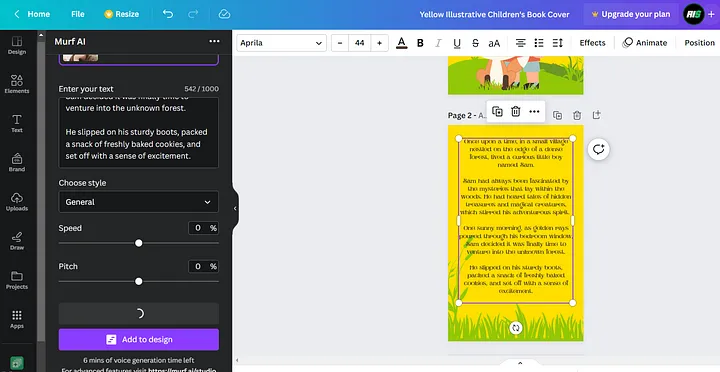
Task: Open the File menu
Action: (78, 14)
